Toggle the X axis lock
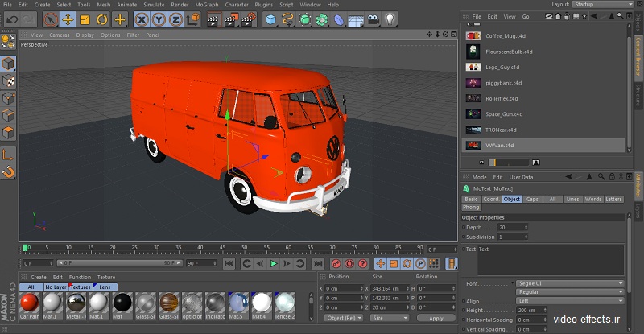644x334 pixels. click(142, 19)
